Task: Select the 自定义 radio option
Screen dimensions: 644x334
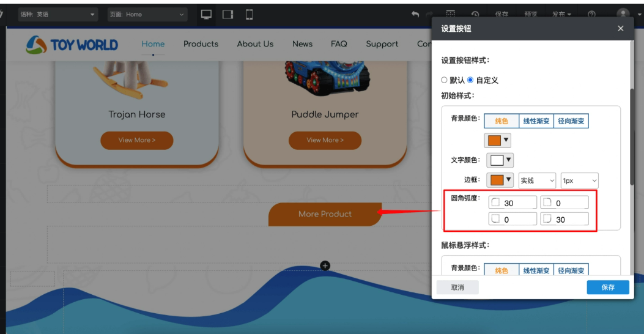Action: click(x=471, y=80)
